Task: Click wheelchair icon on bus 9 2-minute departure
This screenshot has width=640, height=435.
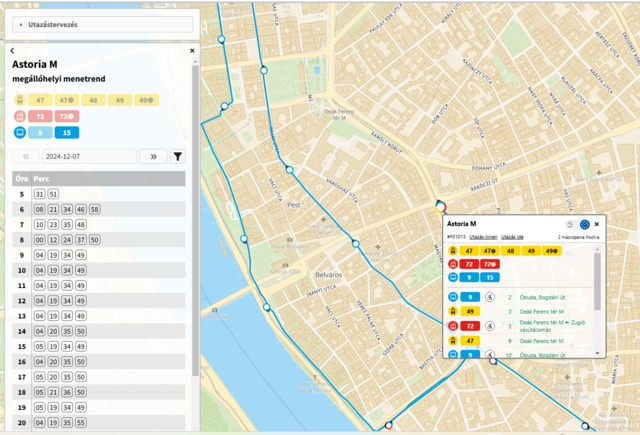Action: click(490, 297)
